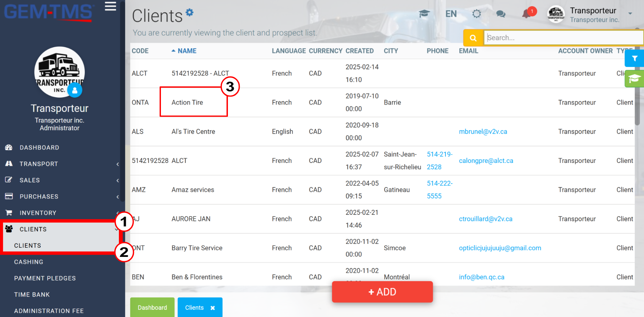
Task: Click the orange search magnifier button
Action: [x=473, y=38]
